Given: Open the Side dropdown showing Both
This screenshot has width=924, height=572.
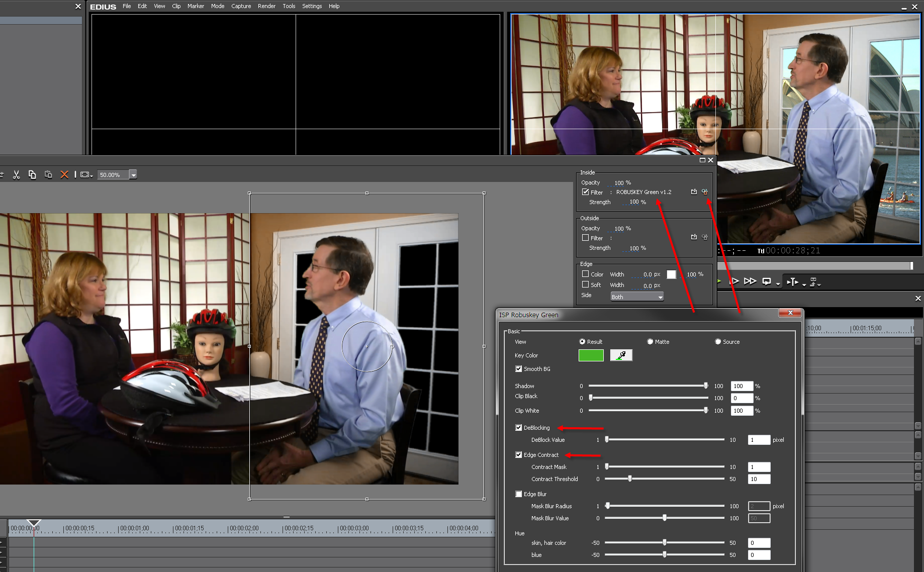Looking at the screenshot, I should [637, 297].
